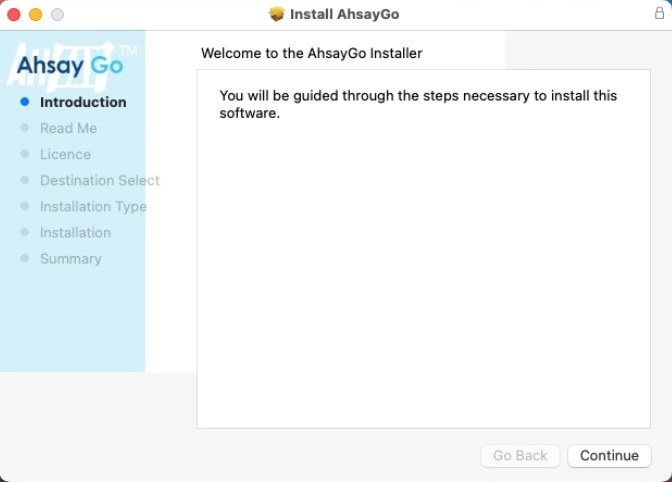672x482 pixels.
Task: Click the lock icon in title bar
Action: [x=659, y=13]
